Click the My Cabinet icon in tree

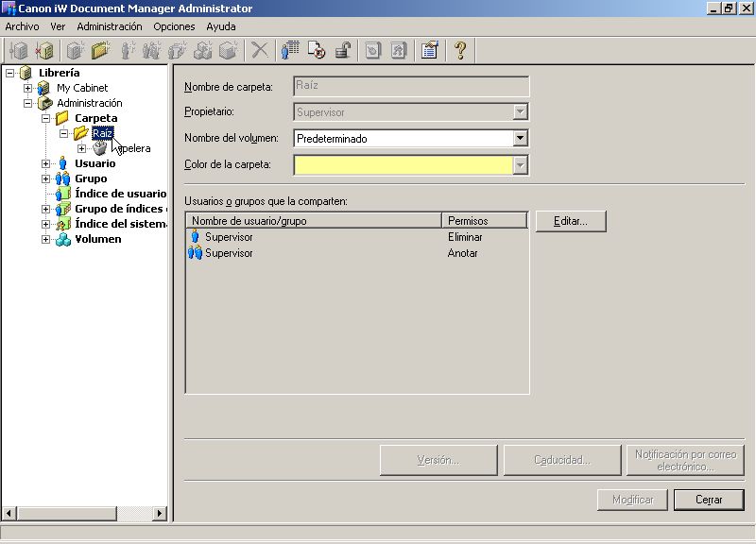(x=43, y=88)
